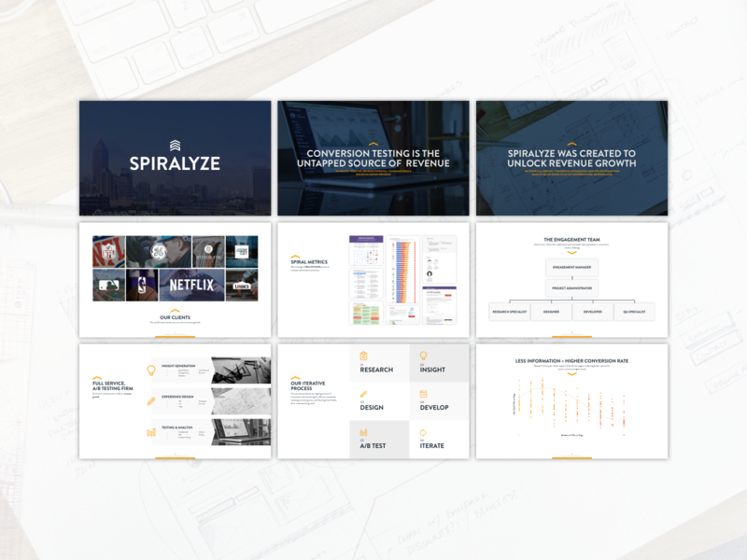747x560 pixels.
Task: Click the lightbulb icon above INSIGHT
Action: click(x=423, y=356)
